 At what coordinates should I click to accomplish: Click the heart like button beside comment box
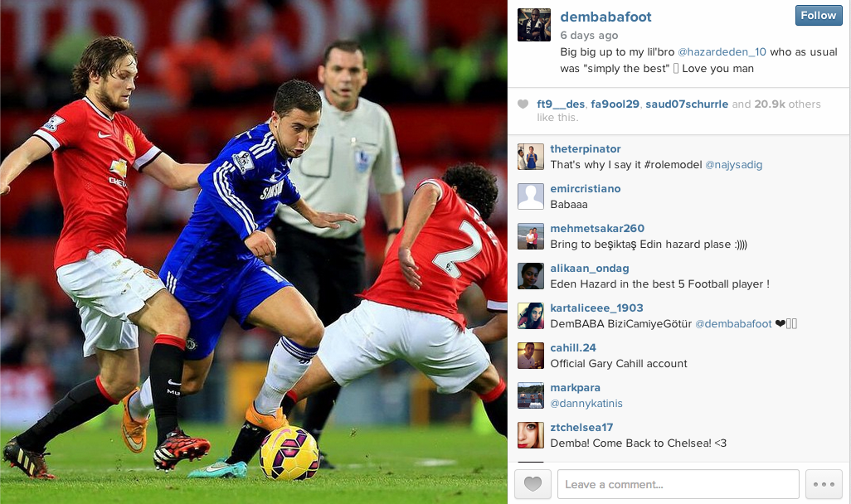pyautogui.click(x=533, y=484)
